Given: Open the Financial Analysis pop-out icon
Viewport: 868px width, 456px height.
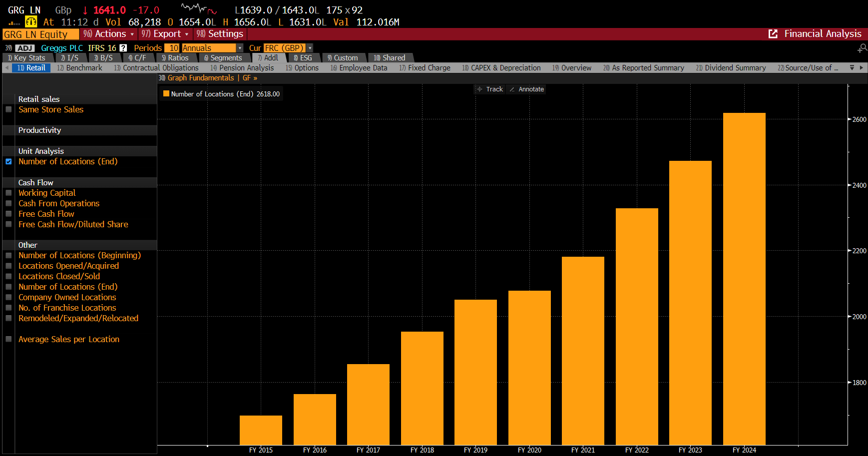Looking at the screenshot, I should pos(773,34).
